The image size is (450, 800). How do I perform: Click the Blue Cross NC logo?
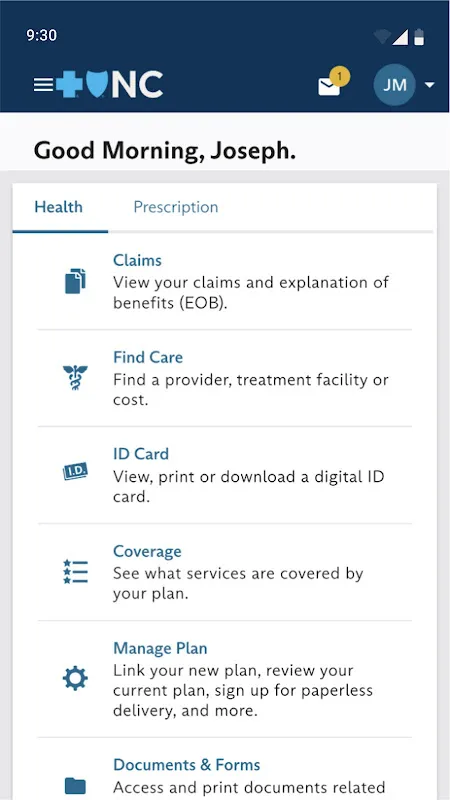pyautogui.click(x=110, y=84)
